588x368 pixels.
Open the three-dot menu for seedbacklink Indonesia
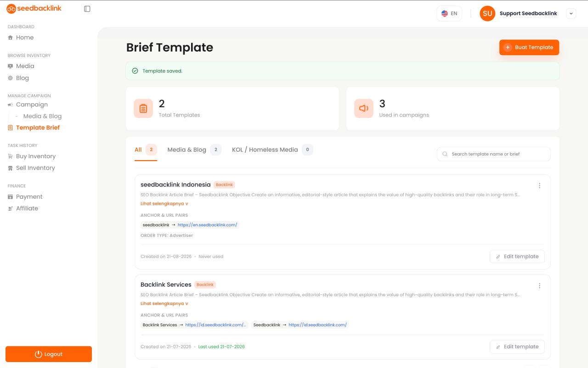tap(539, 186)
